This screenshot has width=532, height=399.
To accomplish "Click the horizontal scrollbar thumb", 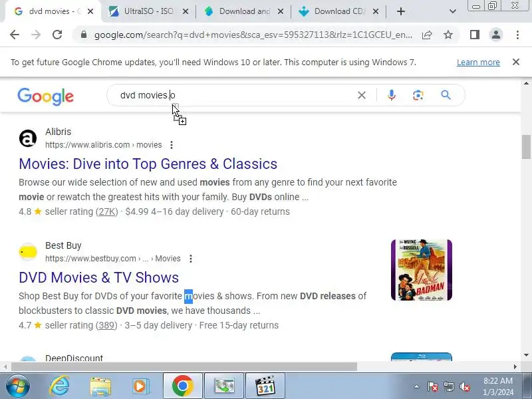I will (184, 367).
